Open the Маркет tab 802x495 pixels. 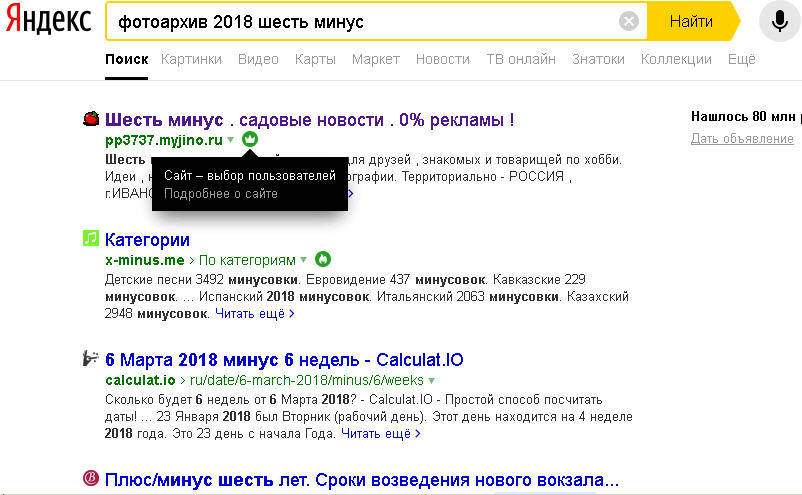point(376,59)
